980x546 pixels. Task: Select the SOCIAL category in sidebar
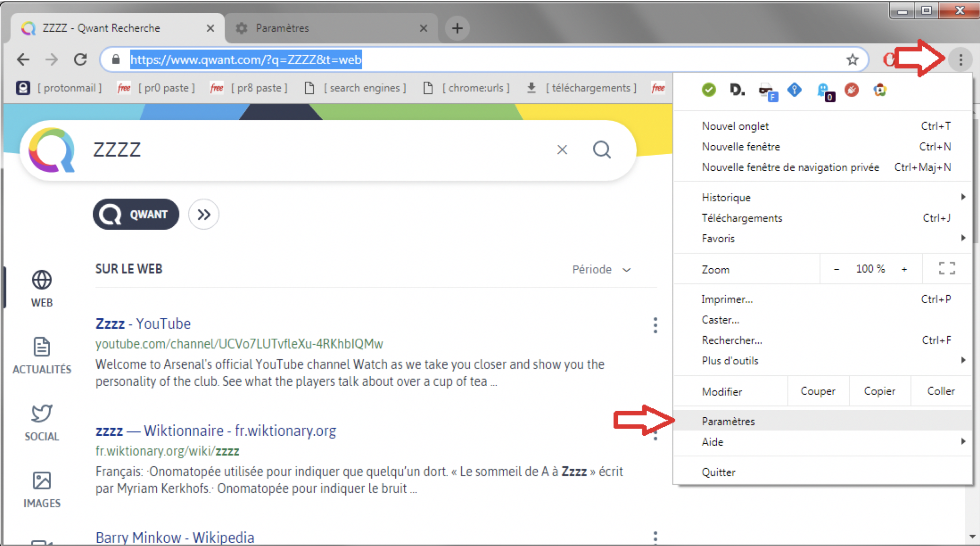click(42, 423)
